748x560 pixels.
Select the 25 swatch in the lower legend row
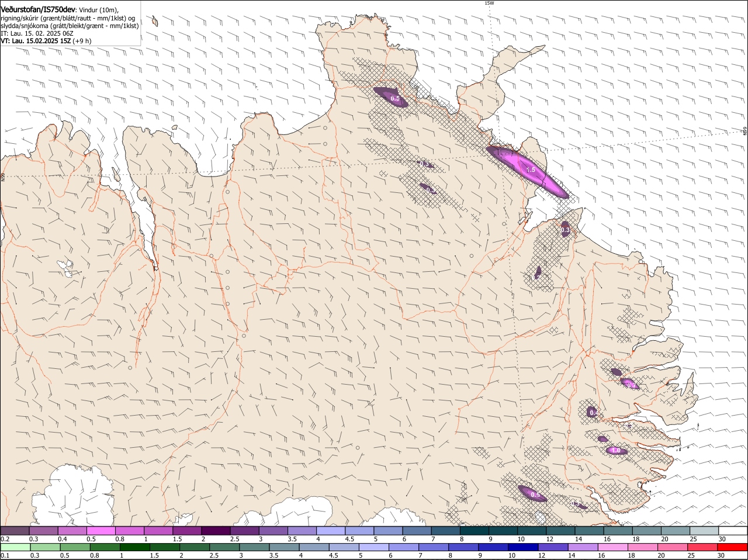click(x=703, y=547)
